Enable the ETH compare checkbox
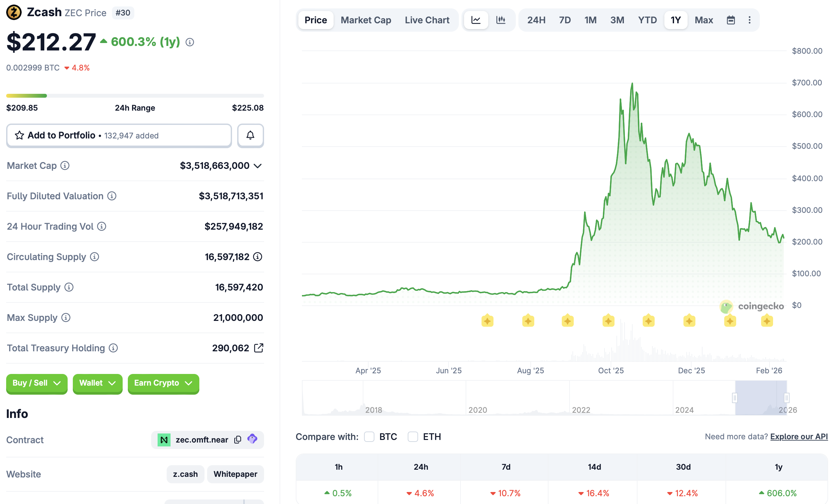Viewport: 831px width, 504px height. (413, 437)
